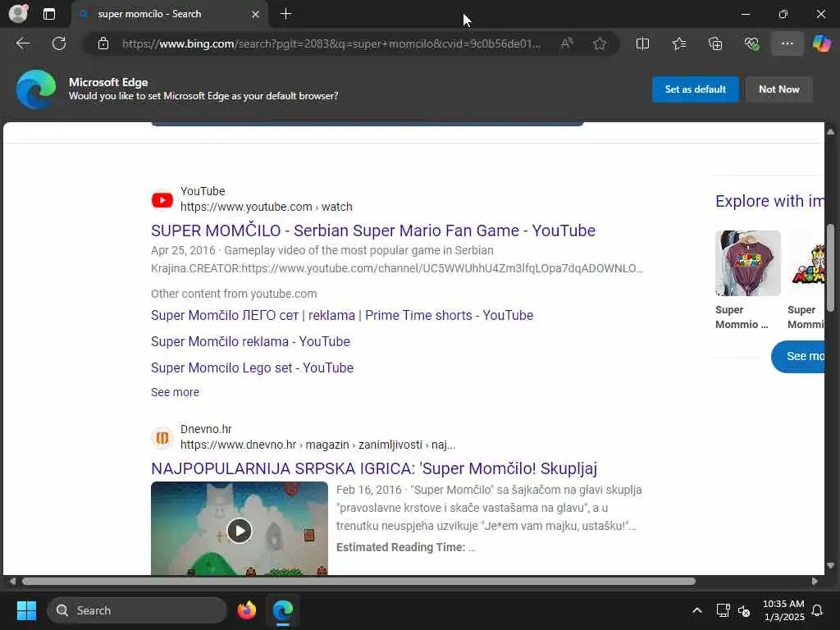Viewport: 840px width, 630px height.
Task: Open the Favorites list
Action: click(678, 43)
